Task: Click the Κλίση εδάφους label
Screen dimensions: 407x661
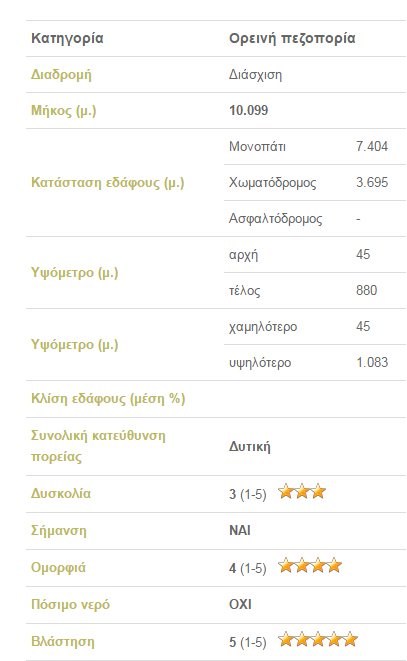Action: pyautogui.click(x=108, y=399)
